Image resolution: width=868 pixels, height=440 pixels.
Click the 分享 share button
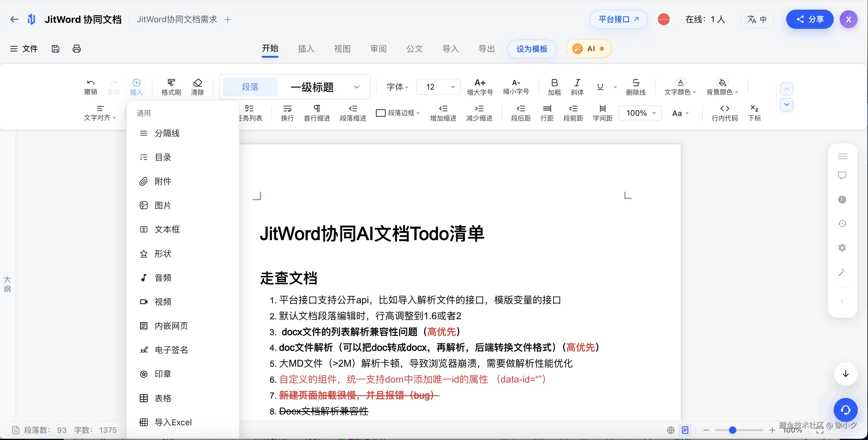(x=809, y=19)
